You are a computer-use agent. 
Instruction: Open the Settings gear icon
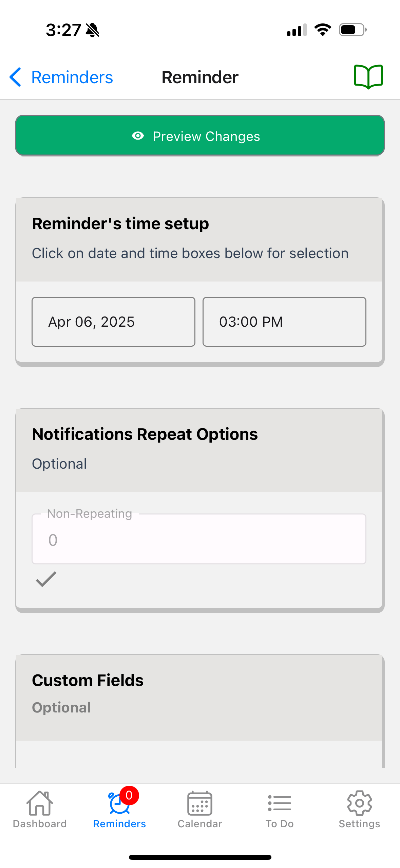click(359, 803)
